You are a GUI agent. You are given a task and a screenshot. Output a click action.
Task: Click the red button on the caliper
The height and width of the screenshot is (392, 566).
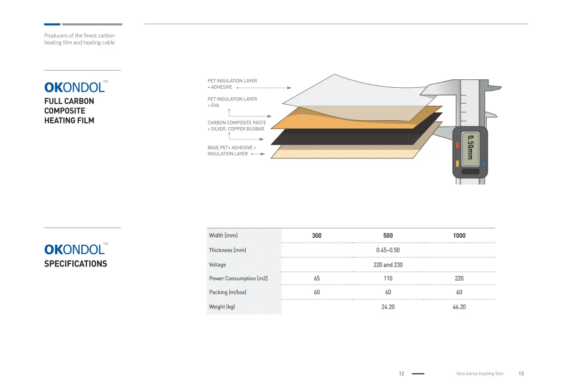point(457,145)
